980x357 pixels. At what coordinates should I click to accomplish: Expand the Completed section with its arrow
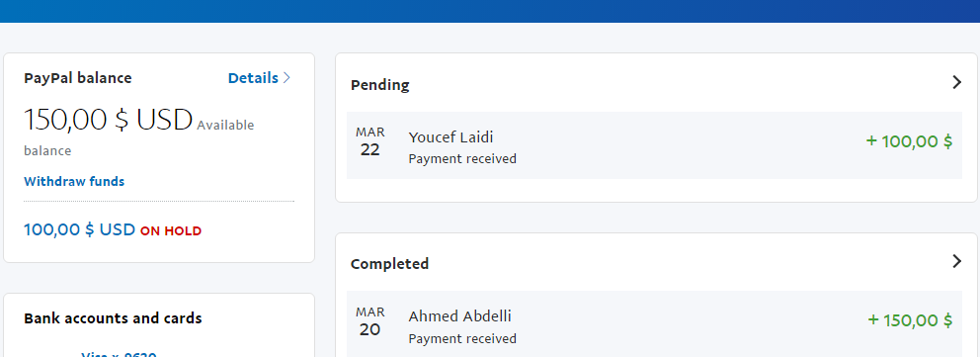point(956,261)
